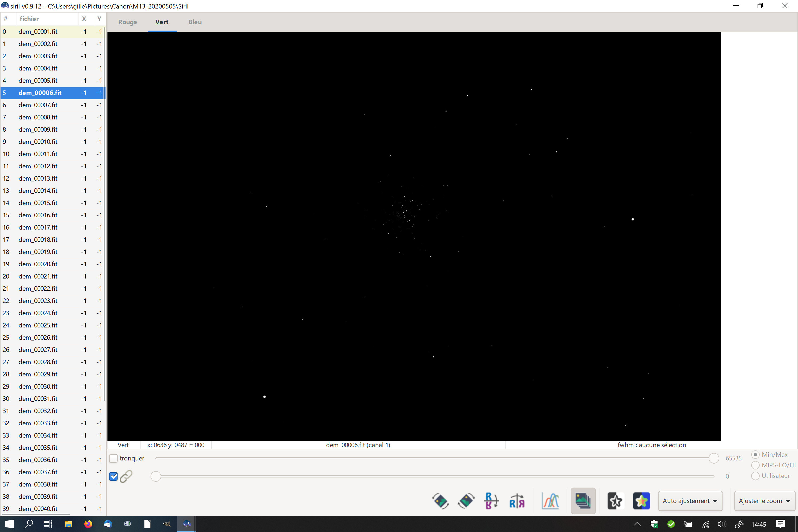The width and height of the screenshot is (798, 532).
Task: Apply negative view with black-white star icon
Action: (x=615, y=501)
